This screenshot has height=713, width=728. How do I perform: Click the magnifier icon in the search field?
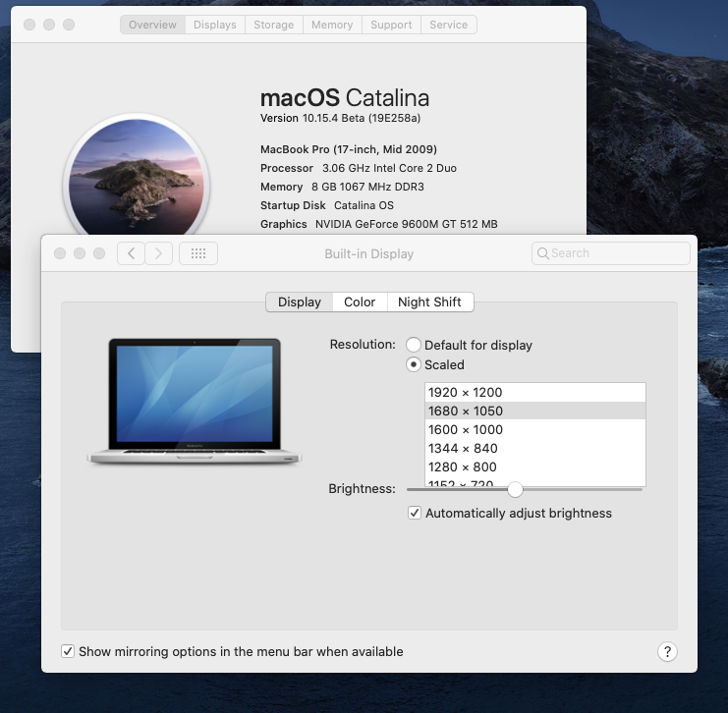(542, 253)
